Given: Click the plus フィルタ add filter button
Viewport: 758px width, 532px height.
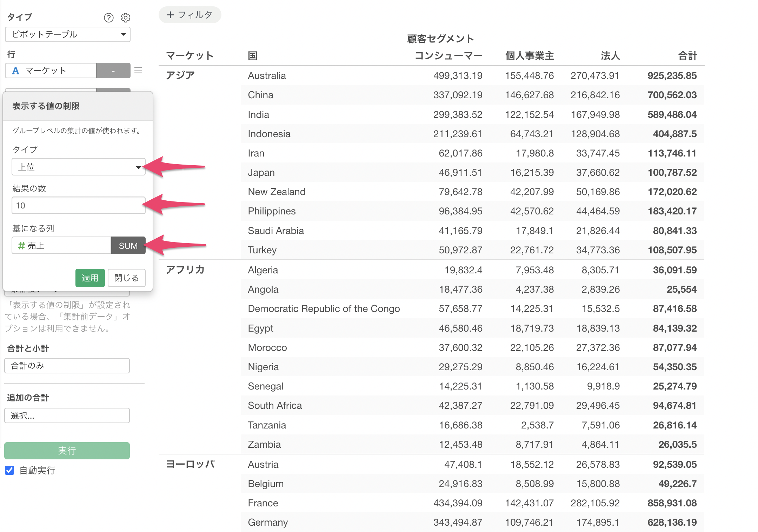Looking at the screenshot, I should [x=190, y=15].
